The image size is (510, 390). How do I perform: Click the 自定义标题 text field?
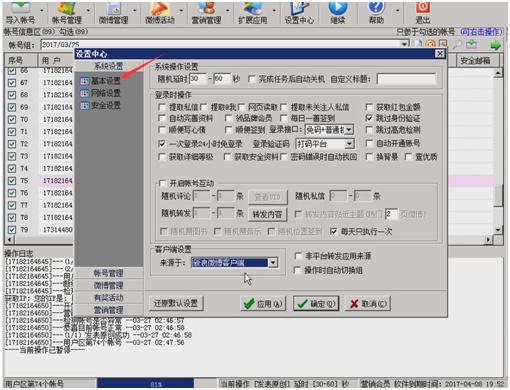406,79
